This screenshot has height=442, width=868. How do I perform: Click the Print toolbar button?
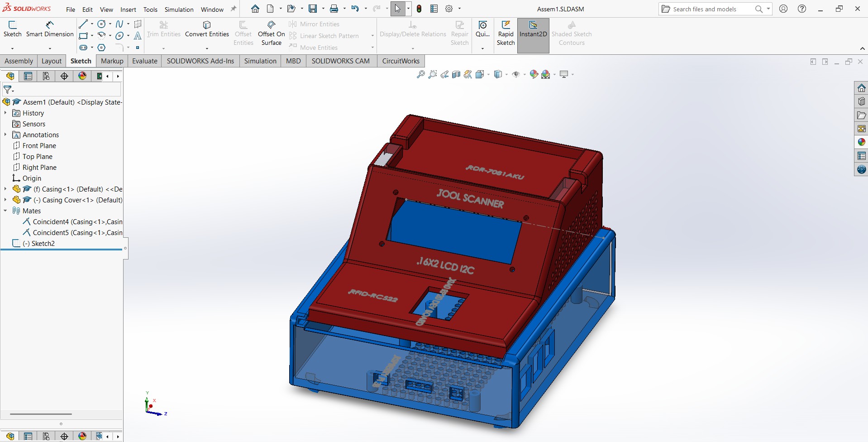click(x=334, y=9)
